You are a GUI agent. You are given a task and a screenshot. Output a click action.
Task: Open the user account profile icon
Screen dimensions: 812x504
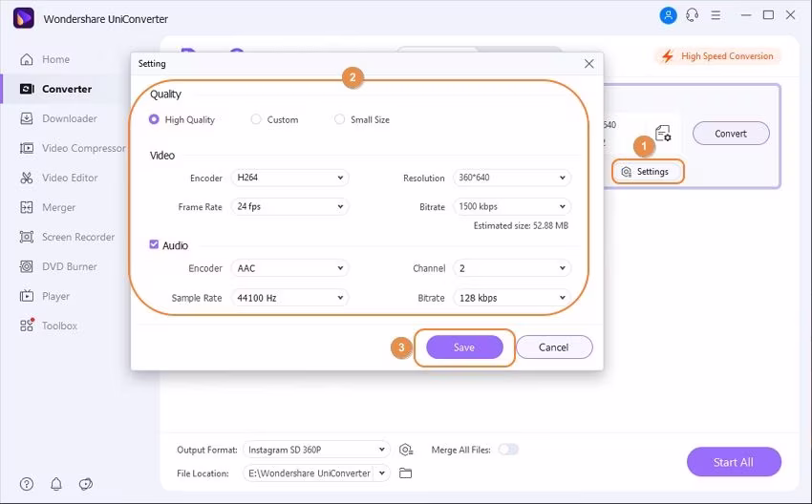(668, 15)
